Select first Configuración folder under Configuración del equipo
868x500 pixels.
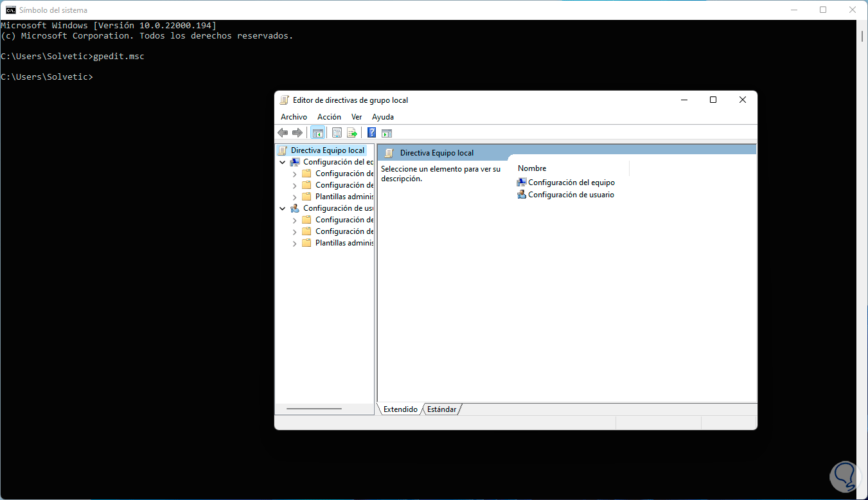point(344,174)
